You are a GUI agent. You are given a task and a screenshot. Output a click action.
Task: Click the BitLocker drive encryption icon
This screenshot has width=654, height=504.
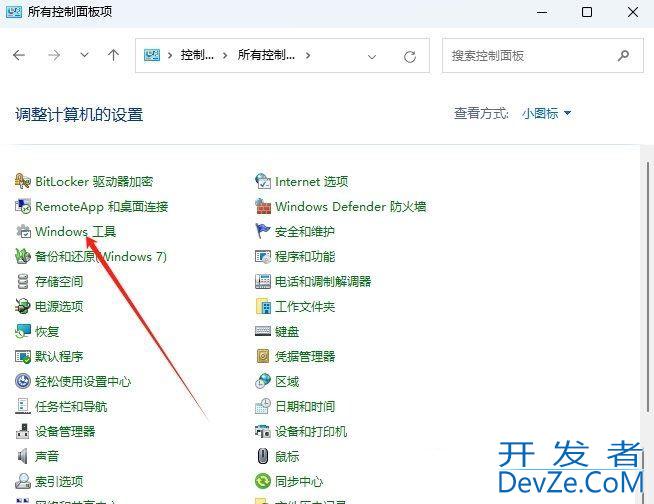pyautogui.click(x=23, y=181)
